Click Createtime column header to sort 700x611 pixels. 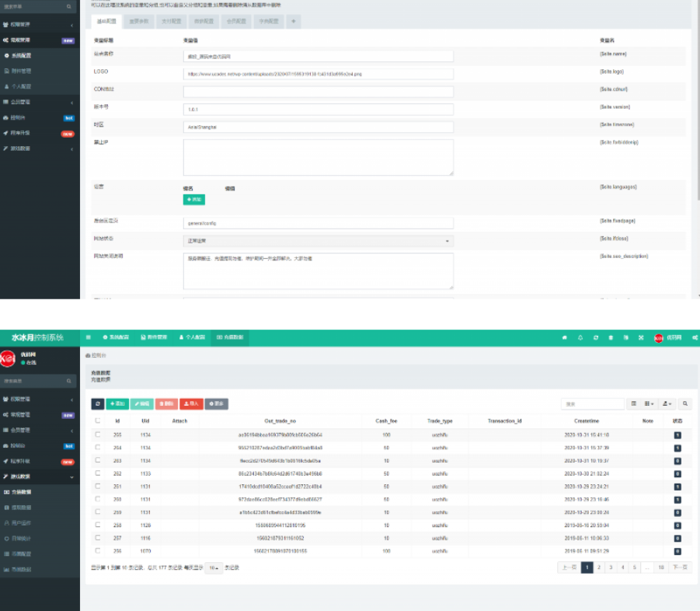pos(587,421)
